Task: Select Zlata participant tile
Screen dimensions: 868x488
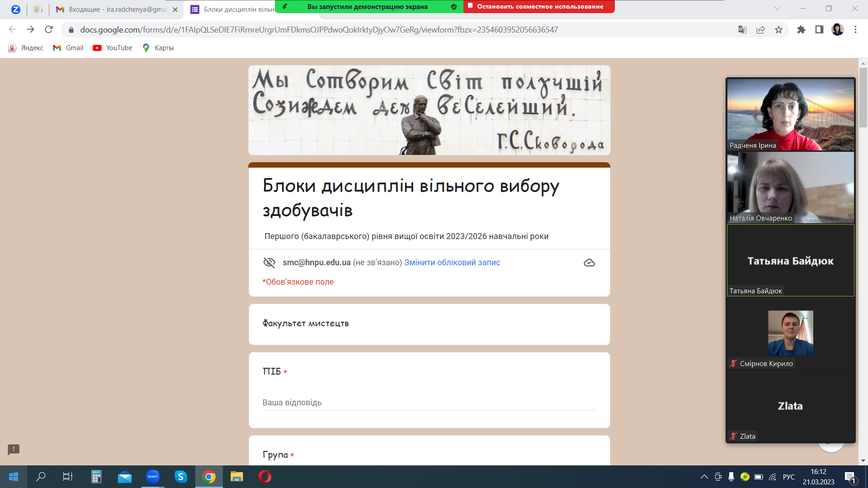Action: (x=791, y=406)
